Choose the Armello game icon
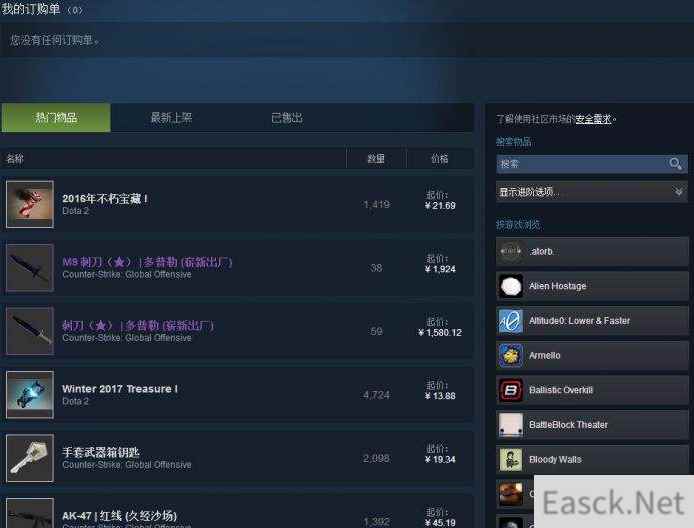The image size is (694, 528). click(x=511, y=355)
